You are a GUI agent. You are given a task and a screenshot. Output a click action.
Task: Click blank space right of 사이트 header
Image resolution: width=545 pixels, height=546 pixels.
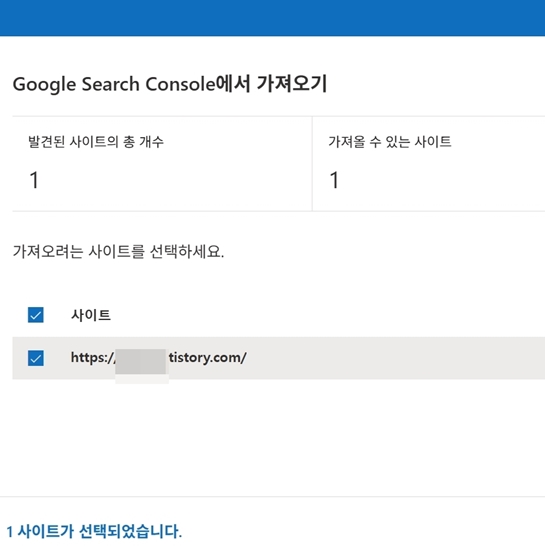click(327, 315)
